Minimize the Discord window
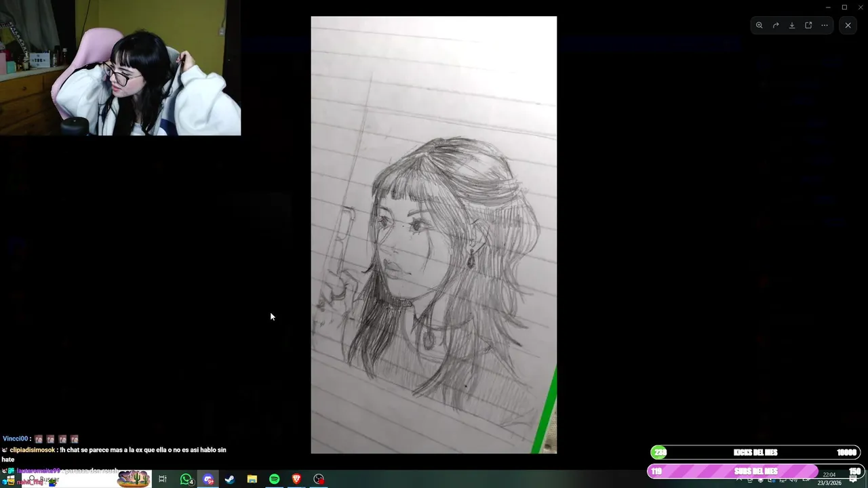Screen dimensions: 868x488 pyautogui.click(x=828, y=7)
